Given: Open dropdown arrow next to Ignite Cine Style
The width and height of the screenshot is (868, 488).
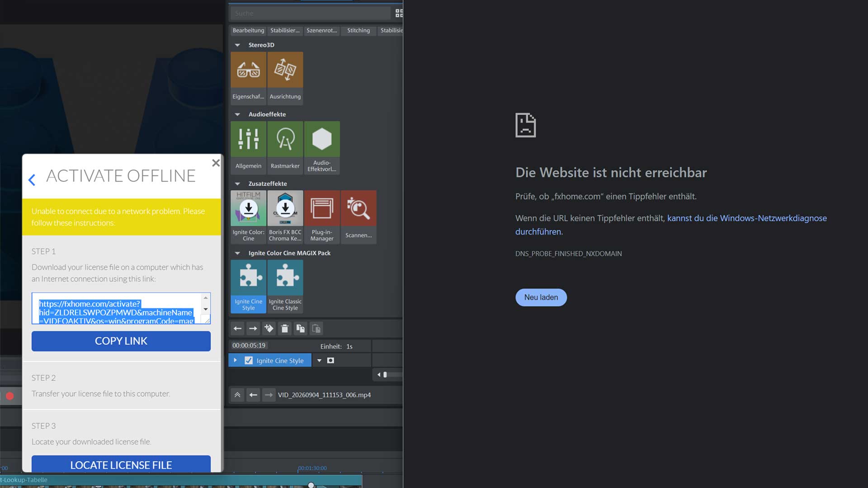Looking at the screenshot, I should tap(319, 361).
